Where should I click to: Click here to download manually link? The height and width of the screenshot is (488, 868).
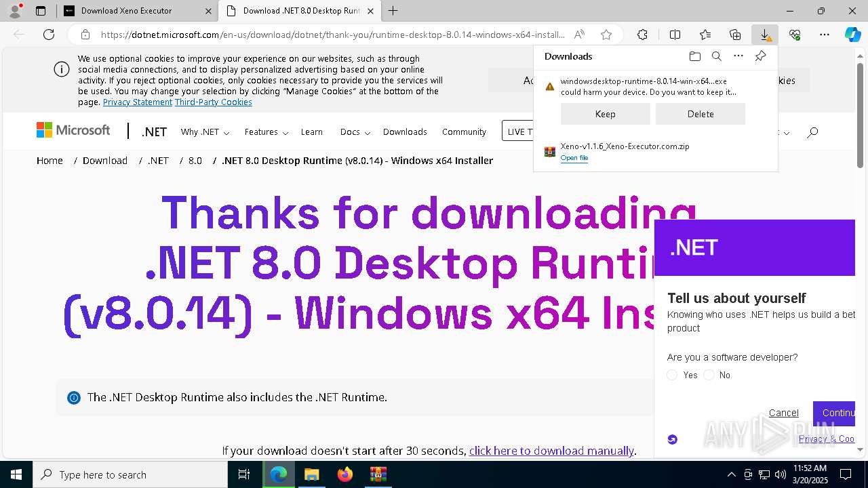click(x=551, y=451)
